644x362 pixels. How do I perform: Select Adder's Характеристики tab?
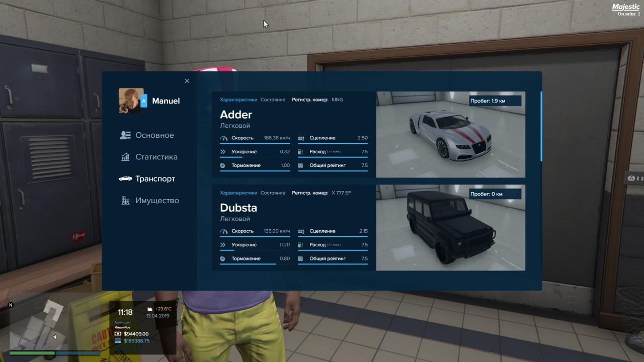point(238,100)
